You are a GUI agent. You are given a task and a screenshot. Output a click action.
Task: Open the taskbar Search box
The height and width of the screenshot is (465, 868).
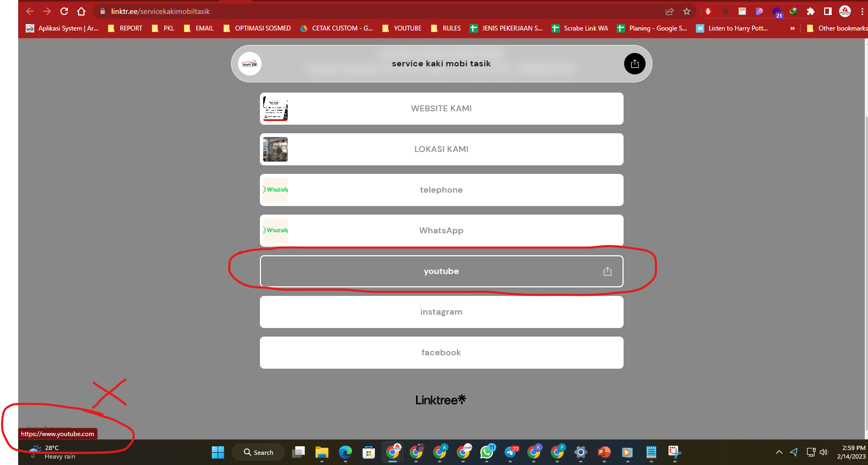[258, 453]
